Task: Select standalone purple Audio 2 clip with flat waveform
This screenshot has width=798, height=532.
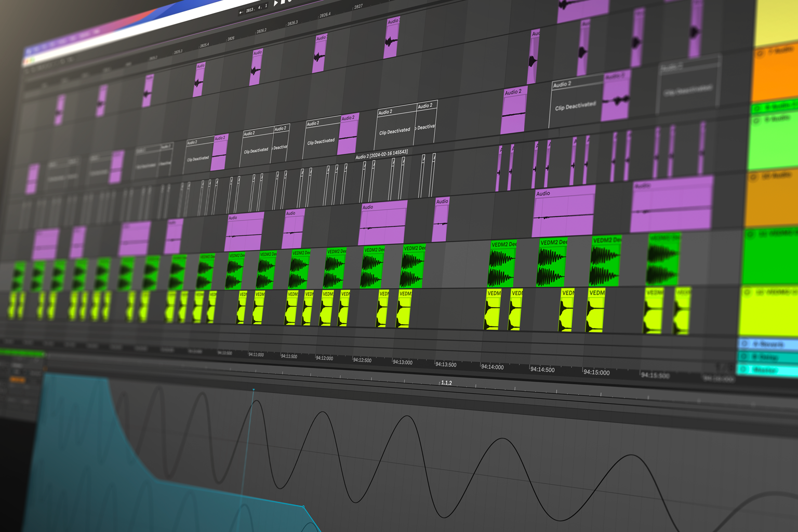Action: click(x=514, y=111)
